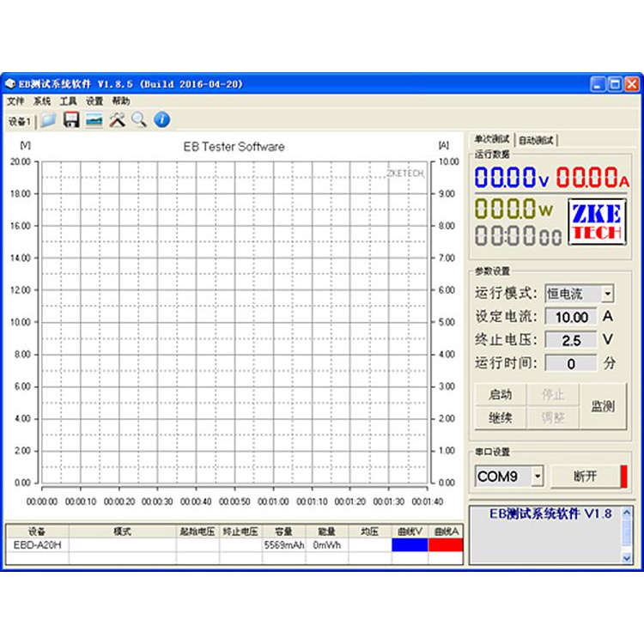Screen dimensions: 644x644
Task: Click the 断开 disconnect button
Action: click(584, 476)
